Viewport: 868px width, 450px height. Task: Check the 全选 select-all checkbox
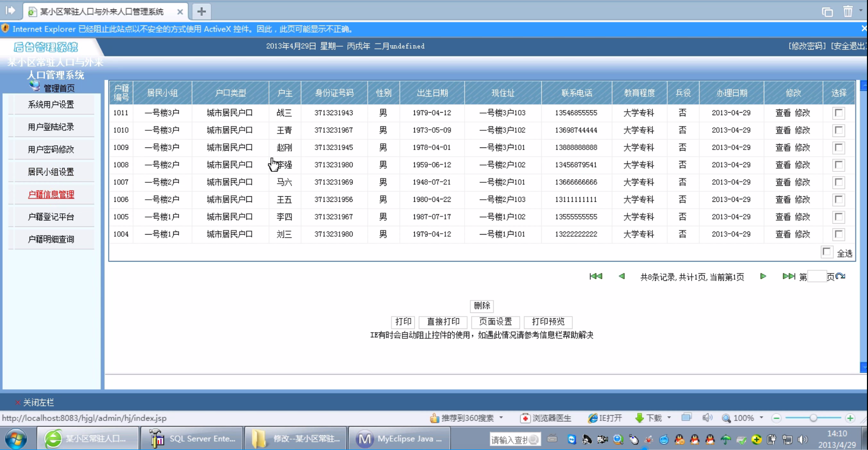click(x=827, y=252)
